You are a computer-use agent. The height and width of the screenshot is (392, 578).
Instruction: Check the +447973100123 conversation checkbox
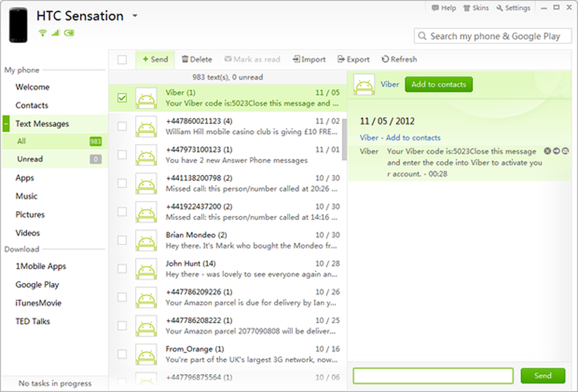tap(122, 155)
